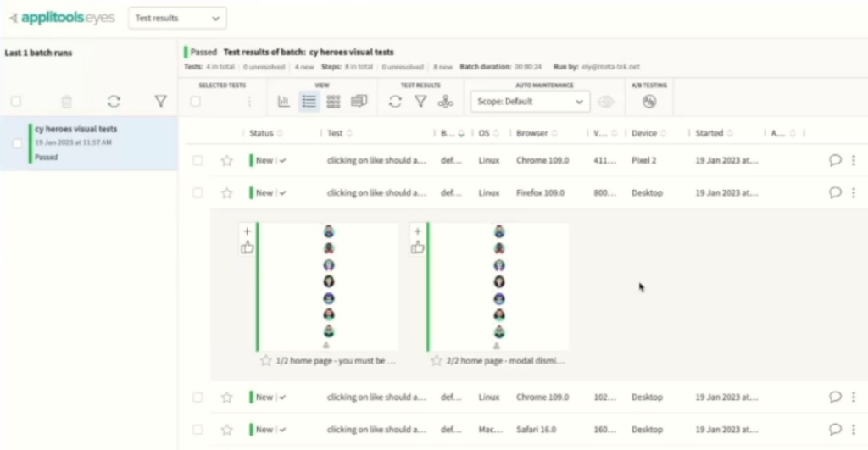Click the refresh icon in batch runs panel

(114, 102)
